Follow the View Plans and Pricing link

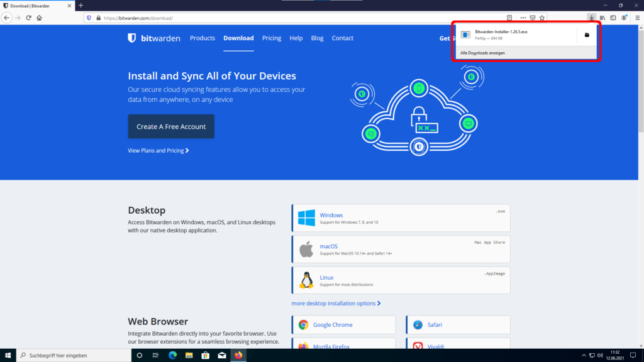[158, 151]
